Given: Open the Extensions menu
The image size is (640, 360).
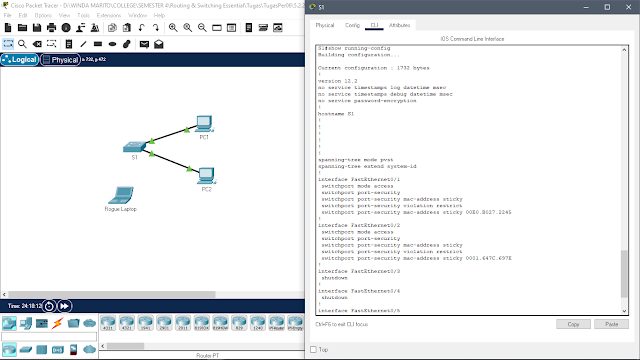Looking at the screenshot, I should click(x=109, y=16).
